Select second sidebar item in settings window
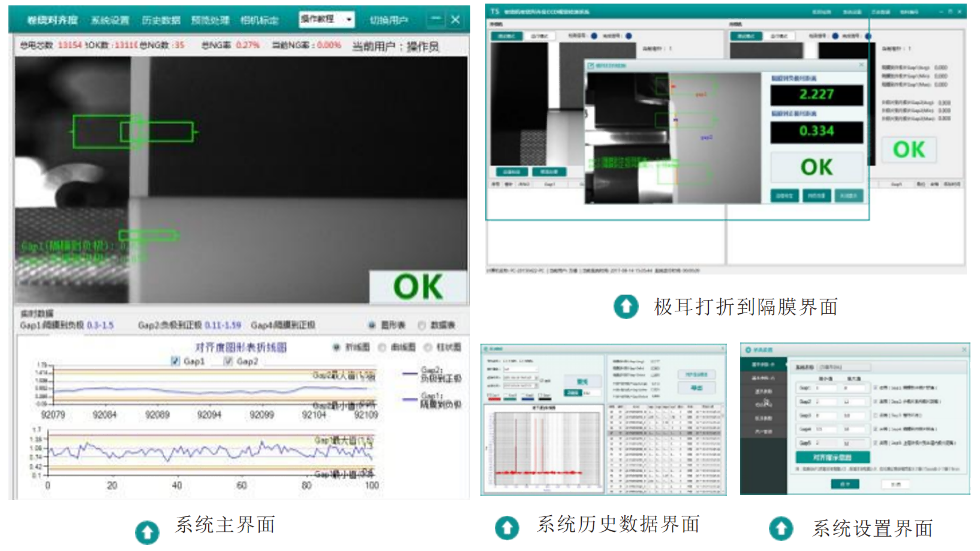The image size is (980, 551). coord(763,378)
